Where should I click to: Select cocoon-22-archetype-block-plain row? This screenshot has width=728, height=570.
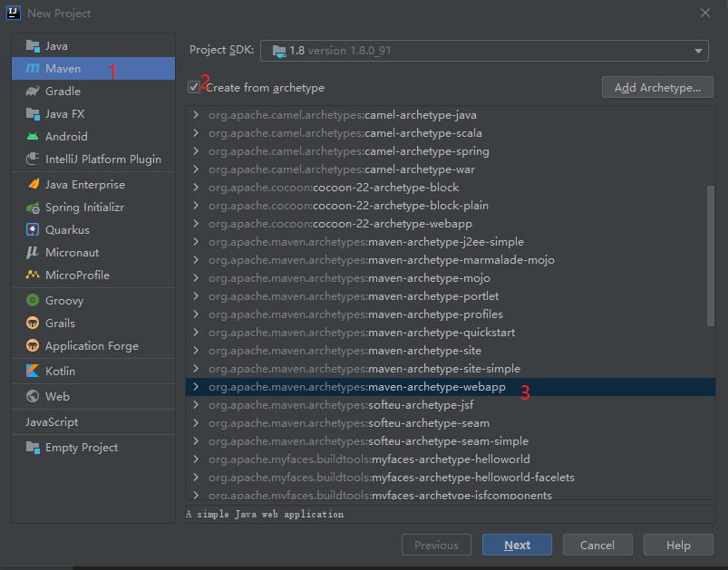pyautogui.click(x=450, y=205)
